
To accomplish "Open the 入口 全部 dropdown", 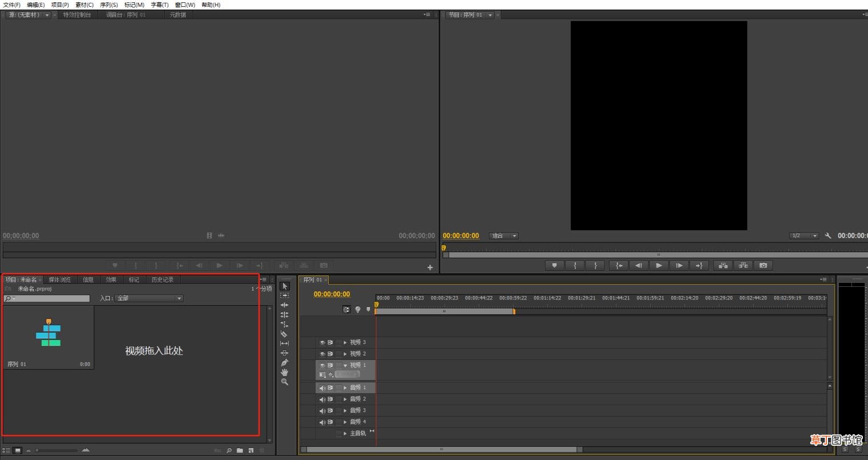I will tap(149, 298).
